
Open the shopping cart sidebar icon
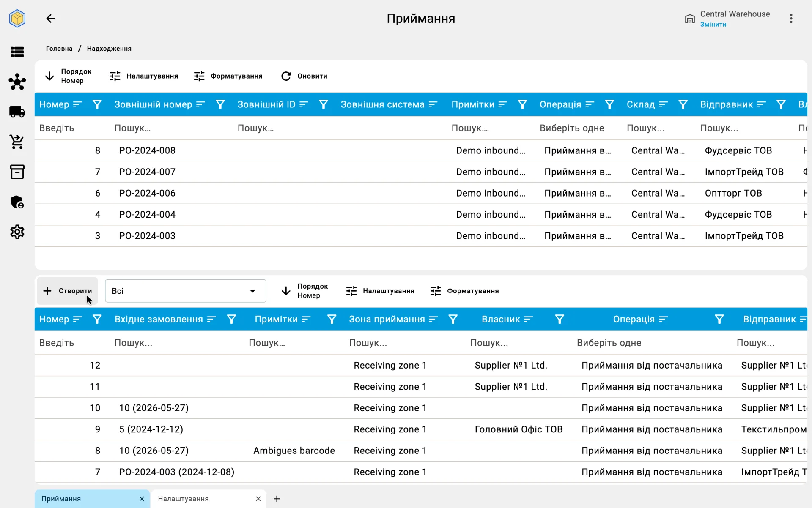pyautogui.click(x=17, y=142)
